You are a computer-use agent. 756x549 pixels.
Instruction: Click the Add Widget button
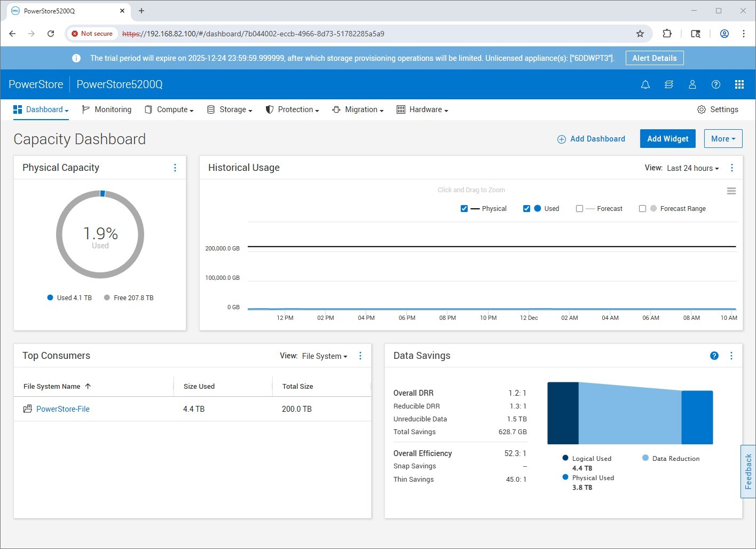point(667,139)
